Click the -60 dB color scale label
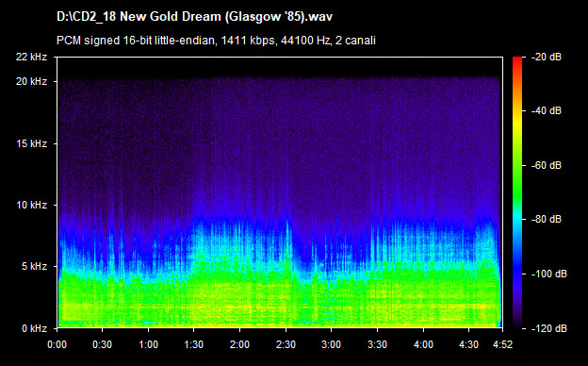Image resolution: width=588 pixels, height=366 pixels. click(x=547, y=165)
